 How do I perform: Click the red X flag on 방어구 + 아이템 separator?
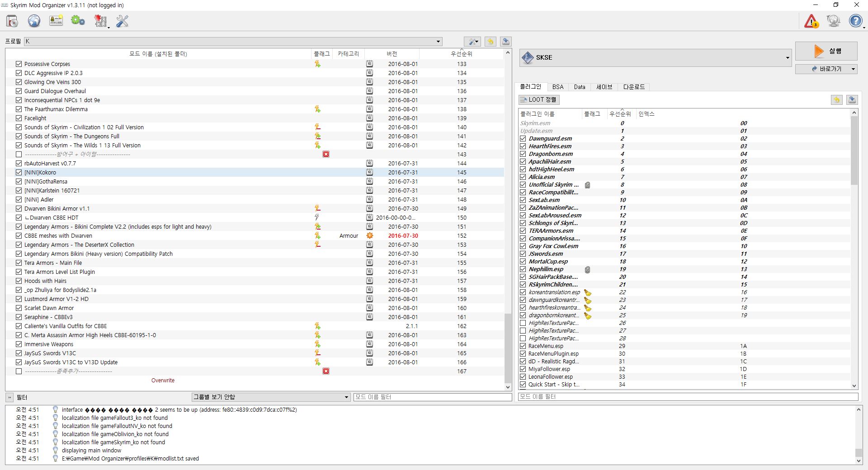326,154
